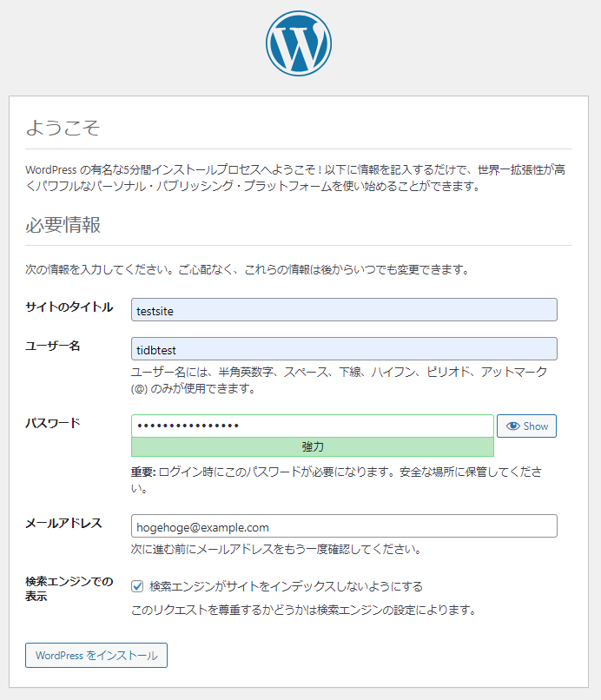Click the 必要情報 heading
The image size is (601, 700).
[x=63, y=225]
